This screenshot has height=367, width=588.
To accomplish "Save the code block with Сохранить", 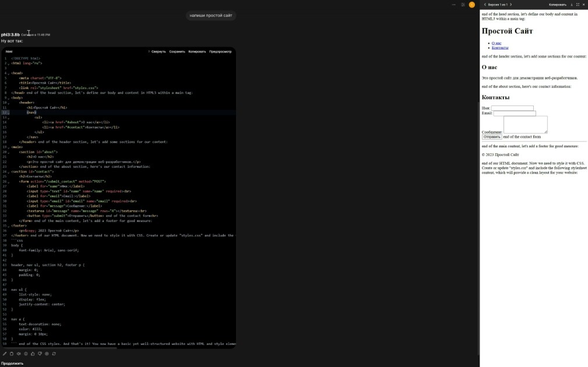I will click(177, 51).
